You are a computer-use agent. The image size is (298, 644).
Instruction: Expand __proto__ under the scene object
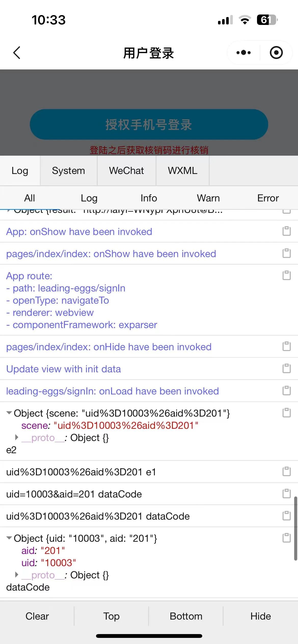(x=17, y=437)
